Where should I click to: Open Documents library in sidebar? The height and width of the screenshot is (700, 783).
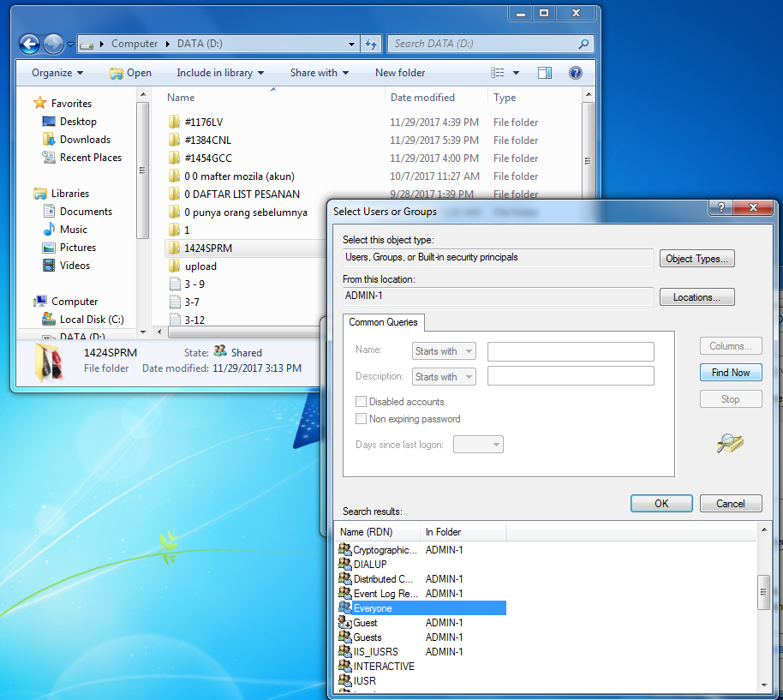pyautogui.click(x=86, y=211)
